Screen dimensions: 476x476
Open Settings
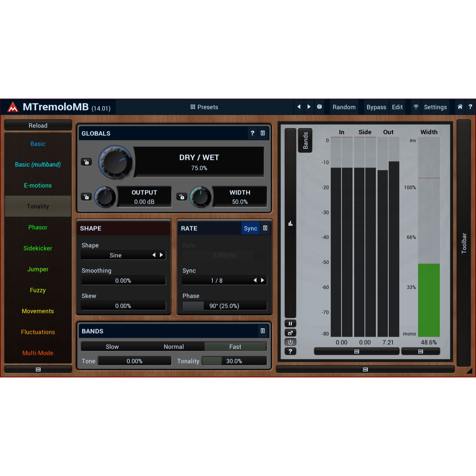(435, 107)
